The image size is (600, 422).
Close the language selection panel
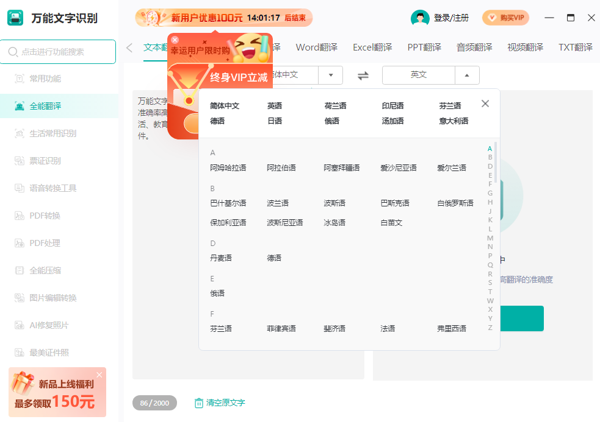pos(485,104)
